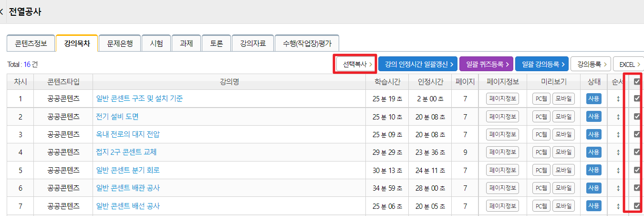Click 일괄 퀴즈등록 purple button
The height and width of the screenshot is (216, 644).
point(487,64)
